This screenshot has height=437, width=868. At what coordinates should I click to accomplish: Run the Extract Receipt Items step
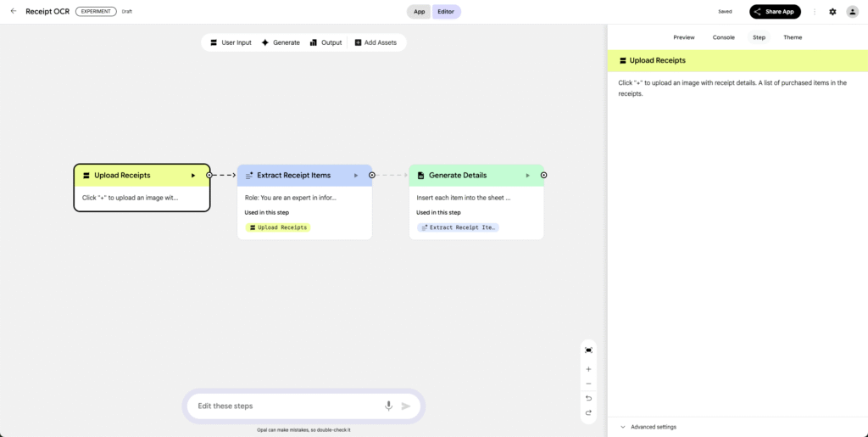coord(356,176)
